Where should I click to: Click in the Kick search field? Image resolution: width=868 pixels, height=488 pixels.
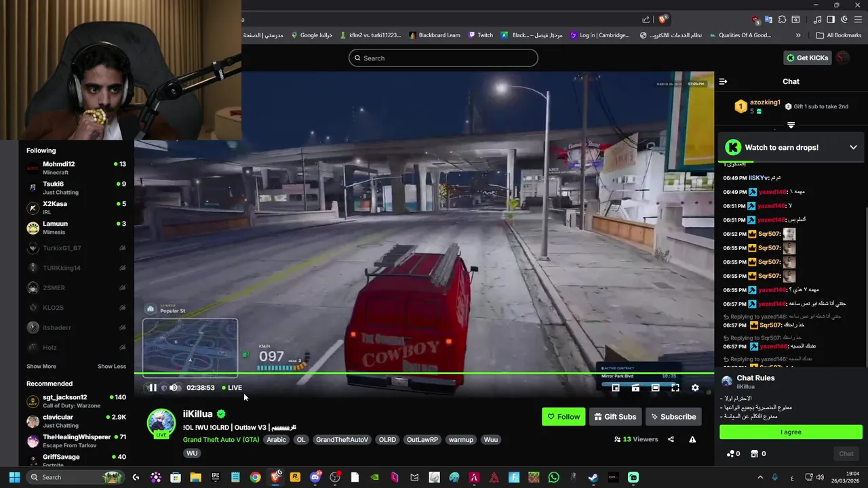[443, 58]
